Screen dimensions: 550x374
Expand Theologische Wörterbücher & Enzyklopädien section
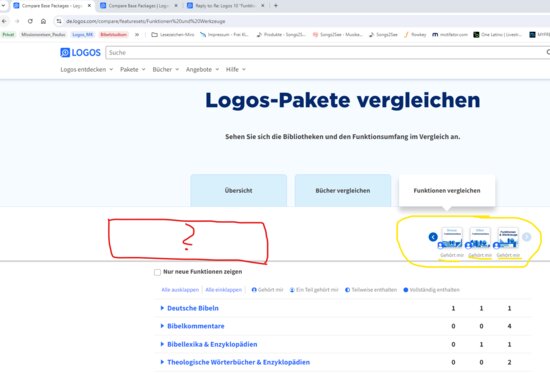tap(235, 362)
